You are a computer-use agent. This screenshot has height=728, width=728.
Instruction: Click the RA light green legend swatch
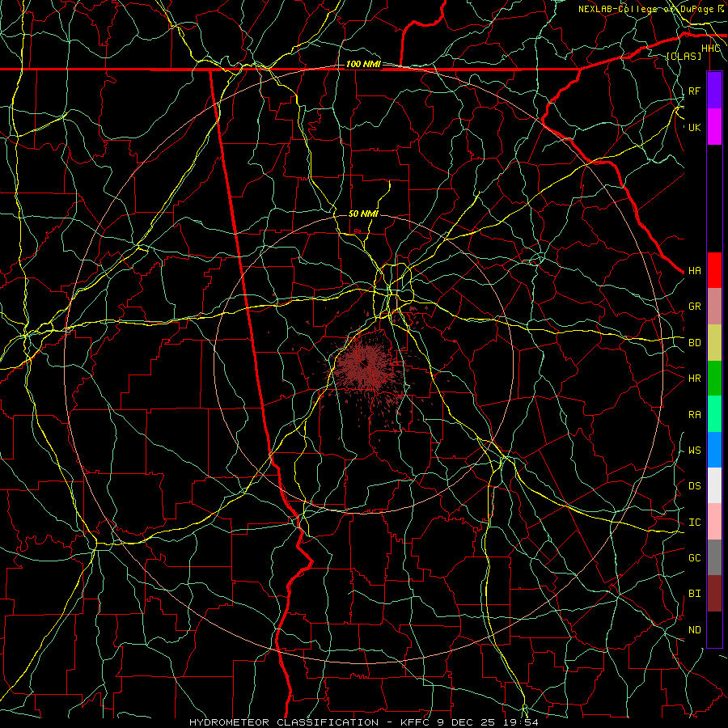tap(714, 413)
